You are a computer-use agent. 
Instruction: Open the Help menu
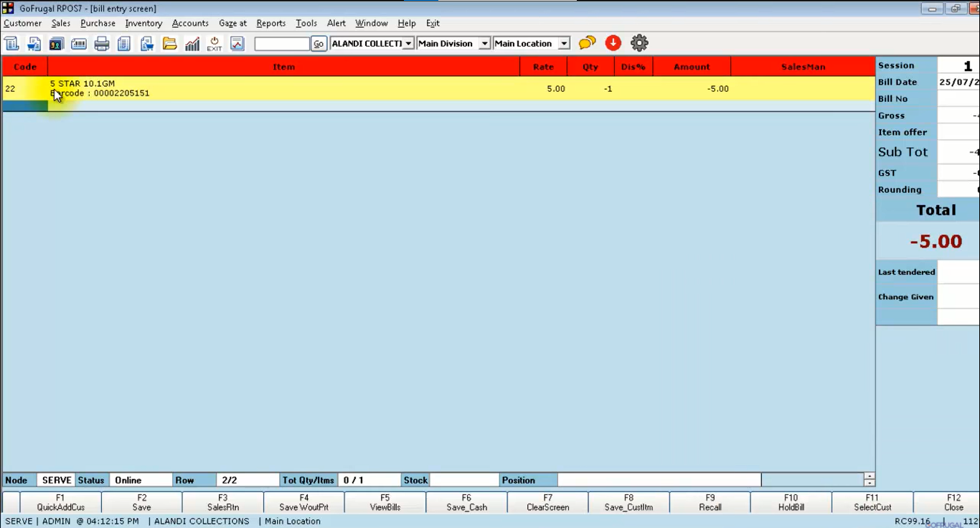coord(407,23)
